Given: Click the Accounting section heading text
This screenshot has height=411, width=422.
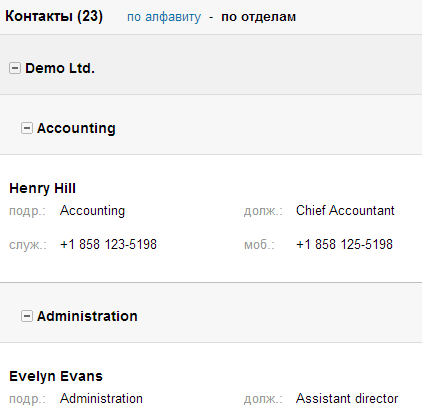Looking at the screenshot, I should coord(76,128).
